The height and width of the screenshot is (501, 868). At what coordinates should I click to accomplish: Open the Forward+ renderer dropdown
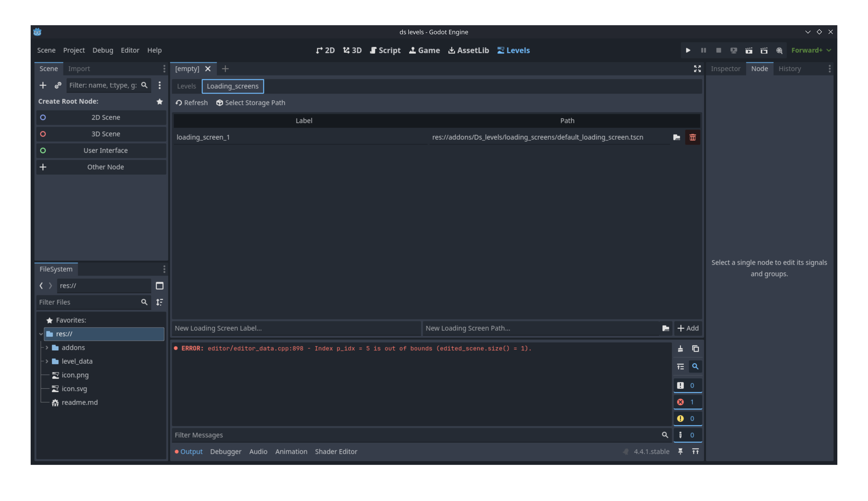pyautogui.click(x=811, y=50)
